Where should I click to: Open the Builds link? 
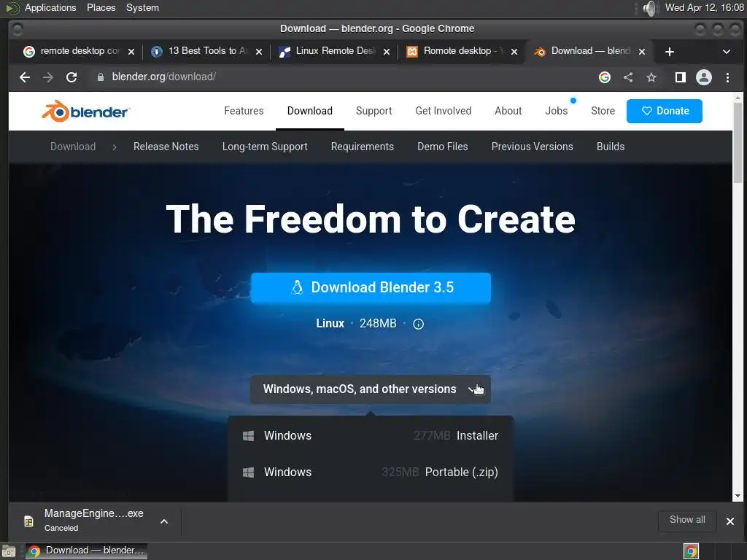pyautogui.click(x=611, y=147)
